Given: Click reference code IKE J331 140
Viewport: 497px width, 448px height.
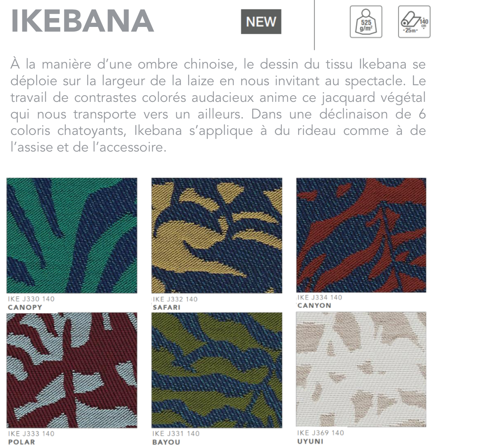Looking at the screenshot, I should pos(176,434).
